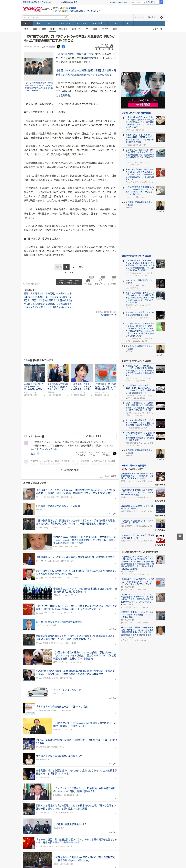
Task: Open the Yahoo! JAPAN link at top
Action: coord(116,2)
